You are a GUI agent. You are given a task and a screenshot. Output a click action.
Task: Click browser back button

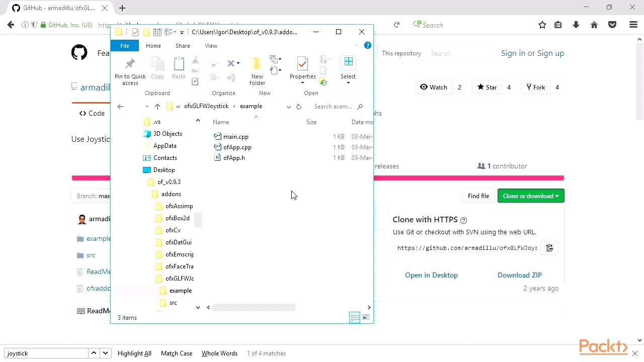click(11, 25)
